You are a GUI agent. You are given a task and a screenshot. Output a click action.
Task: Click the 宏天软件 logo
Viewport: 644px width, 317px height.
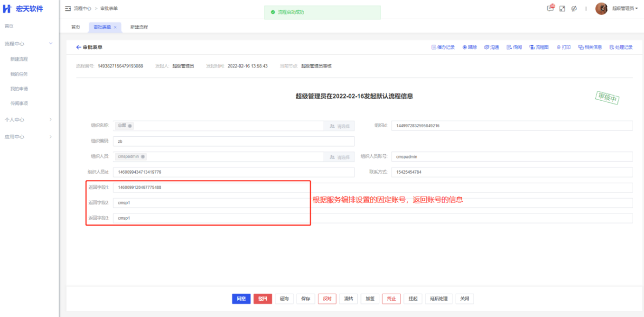point(23,9)
